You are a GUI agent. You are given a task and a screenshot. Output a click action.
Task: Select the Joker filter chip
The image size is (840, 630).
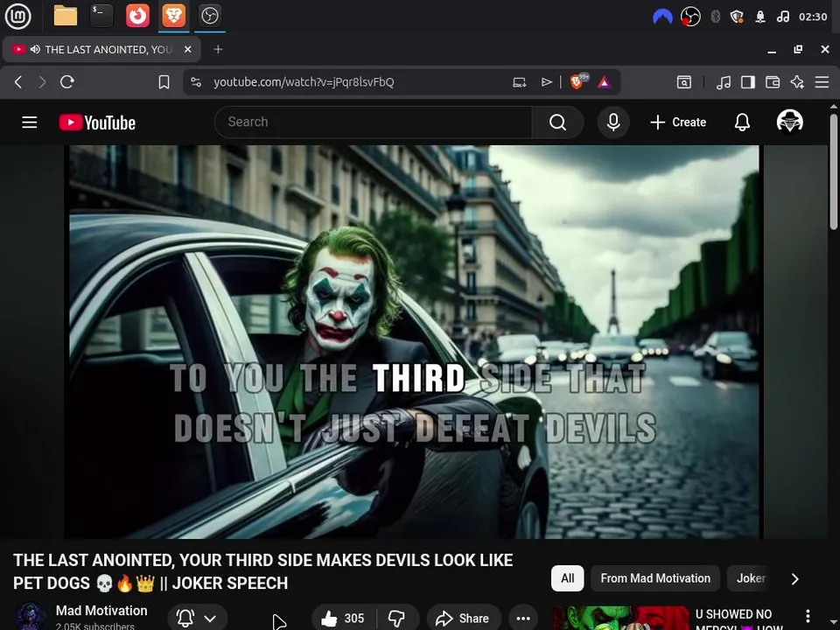(x=751, y=578)
